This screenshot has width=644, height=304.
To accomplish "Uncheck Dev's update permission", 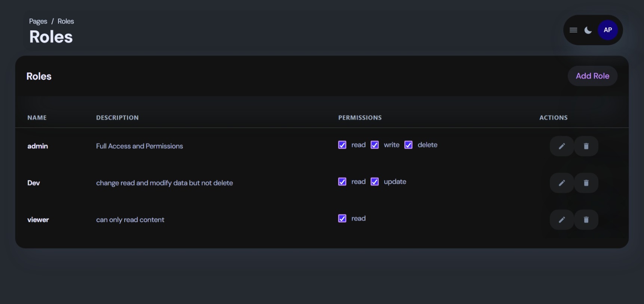I will tap(374, 182).
